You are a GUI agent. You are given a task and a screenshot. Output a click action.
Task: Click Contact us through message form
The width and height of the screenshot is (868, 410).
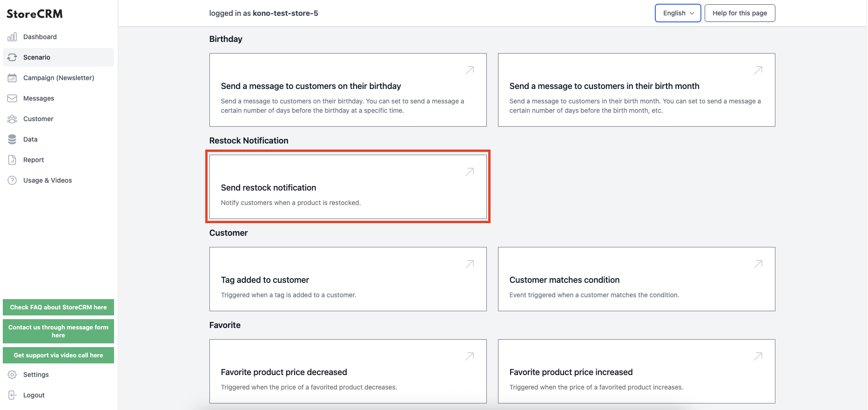pyautogui.click(x=58, y=331)
